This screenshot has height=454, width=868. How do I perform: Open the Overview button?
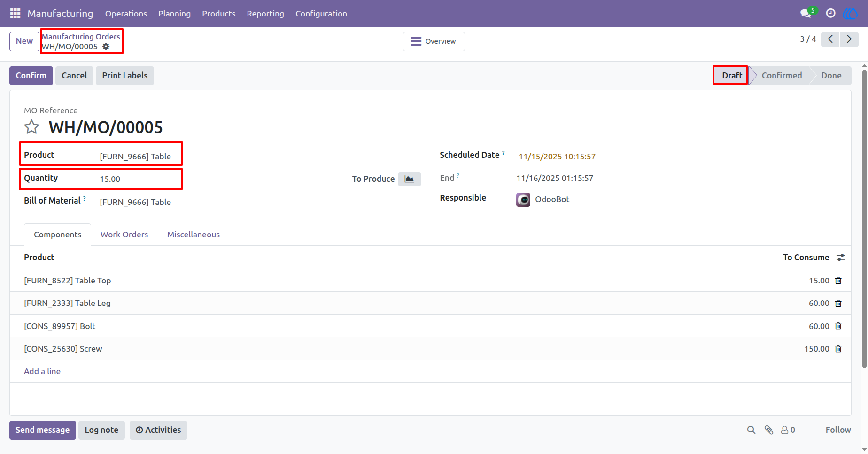[434, 41]
